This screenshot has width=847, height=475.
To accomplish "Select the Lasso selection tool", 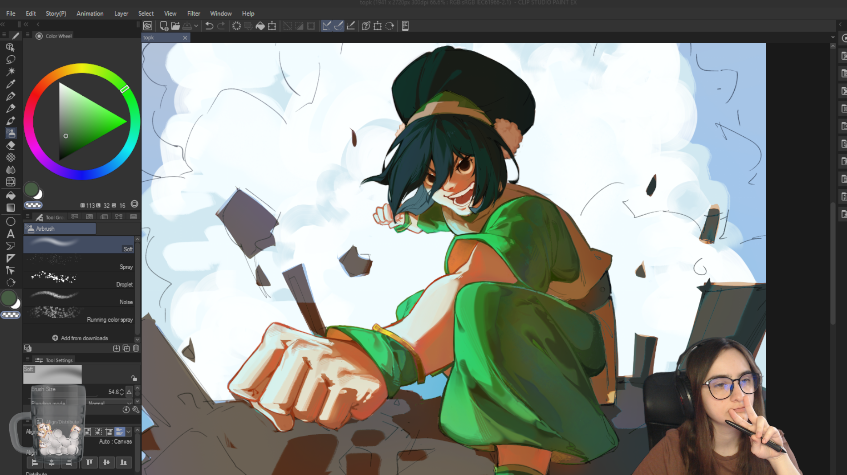I will coord(10,59).
